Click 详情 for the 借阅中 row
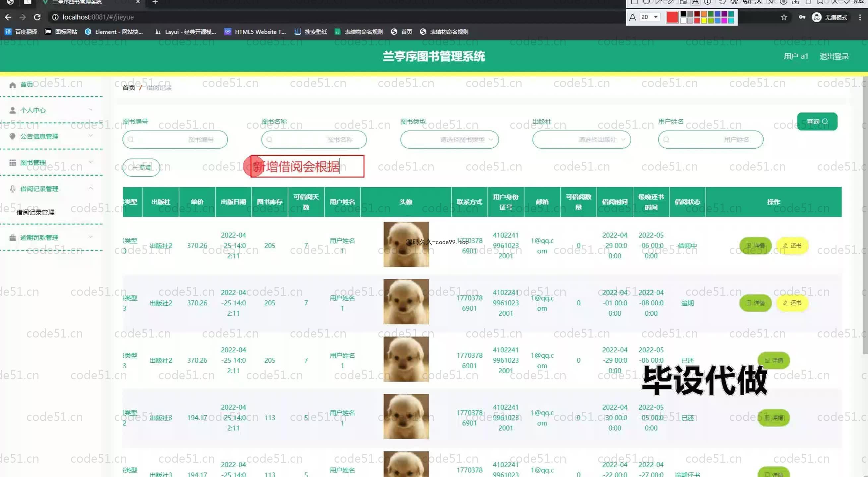 click(x=755, y=245)
